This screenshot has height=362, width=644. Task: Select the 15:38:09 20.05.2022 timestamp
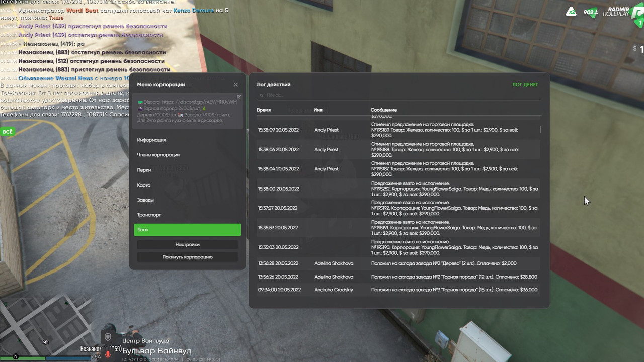(x=278, y=130)
